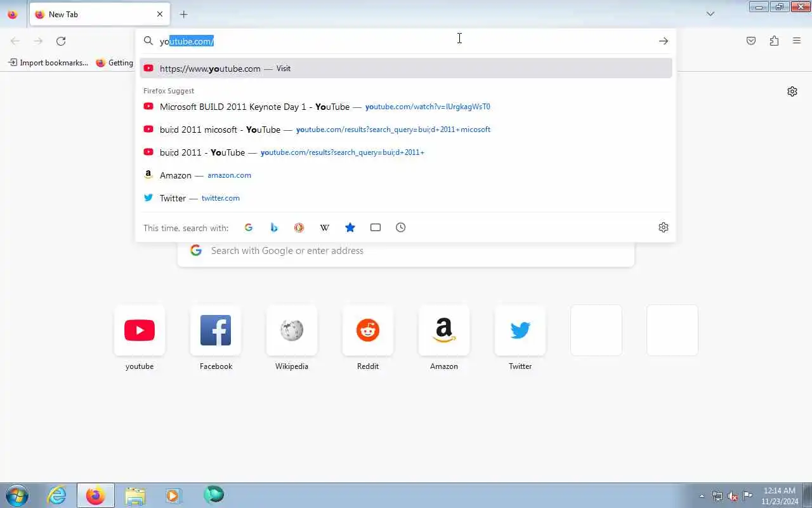Select the New Tab tab

(100, 14)
